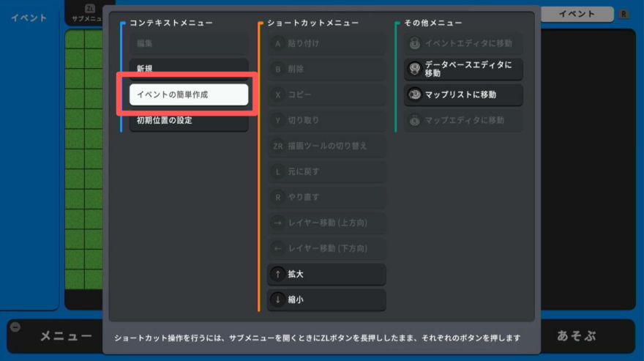This screenshot has height=361, width=644.
Task: Click the 元に戻す label
Action: [304, 171]
